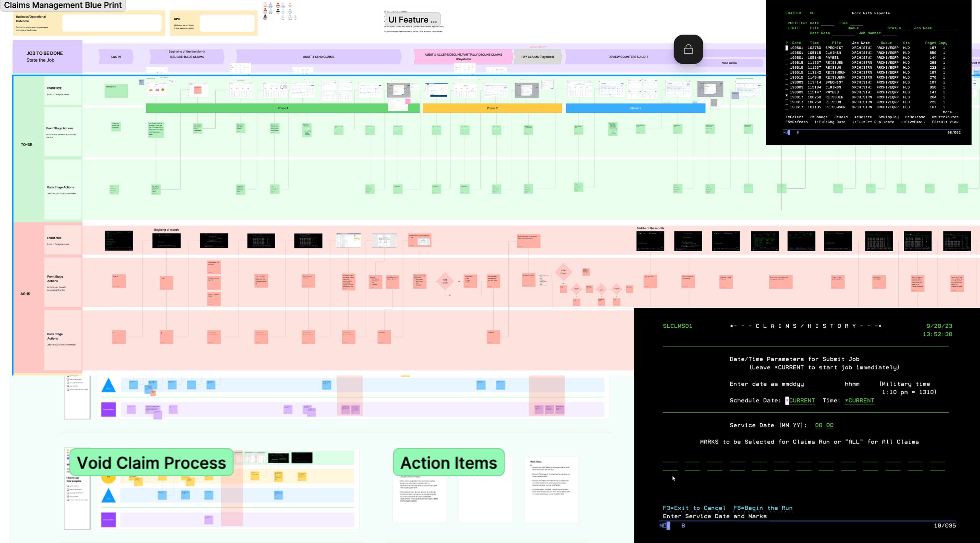Viewport: 980px width, 543px height.
Task: Click the Service Date month field
Action: [x=818, y=425]
